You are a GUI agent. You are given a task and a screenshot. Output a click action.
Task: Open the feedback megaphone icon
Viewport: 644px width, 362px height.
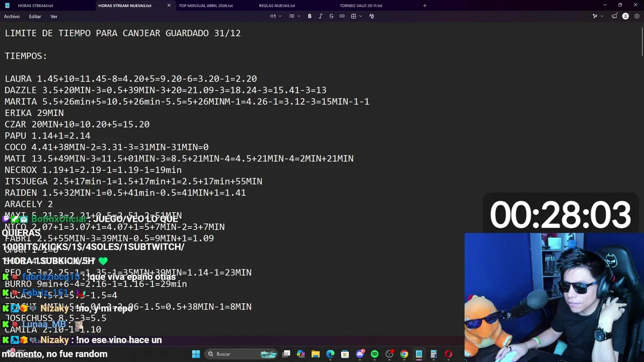[x=614, y=16]
